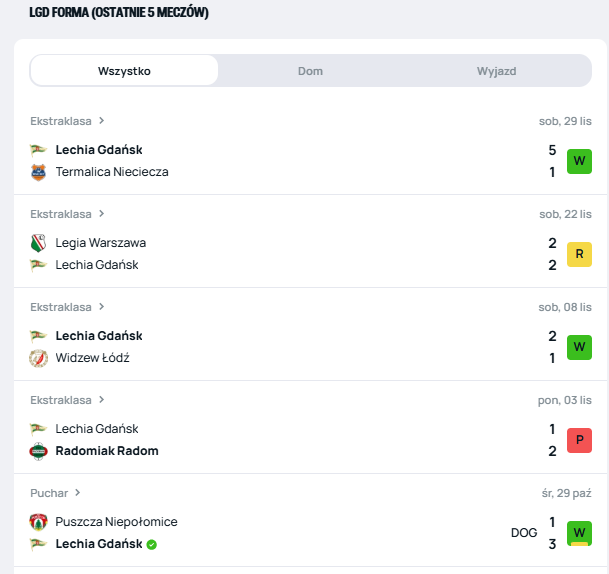Open Legia Warszawa team name link
Viewport: 609px width, 574px height.
[x=101, y=242]
